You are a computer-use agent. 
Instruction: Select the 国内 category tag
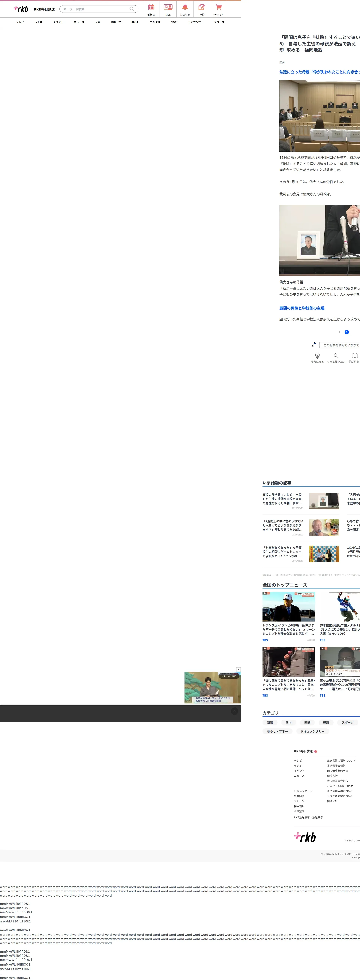tap(288, 722)
